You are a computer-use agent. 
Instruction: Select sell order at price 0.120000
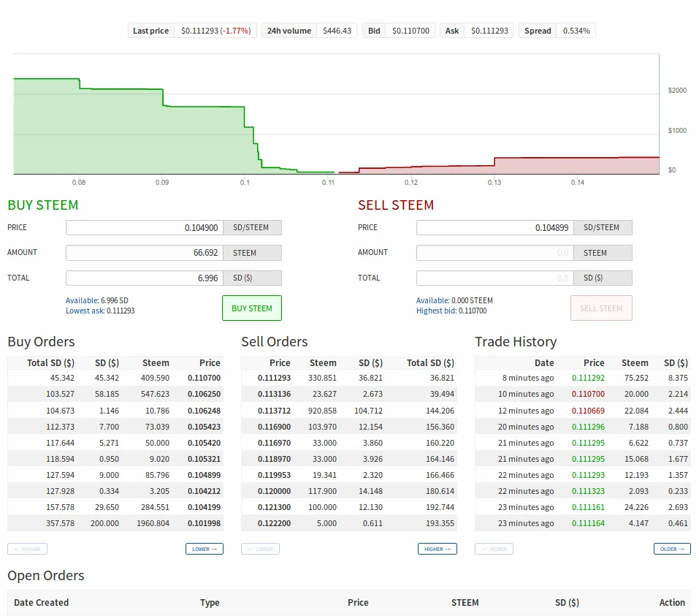(349, 490)
